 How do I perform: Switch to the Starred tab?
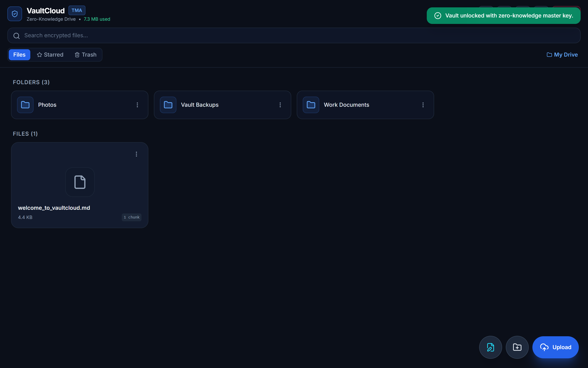point(50,55)
